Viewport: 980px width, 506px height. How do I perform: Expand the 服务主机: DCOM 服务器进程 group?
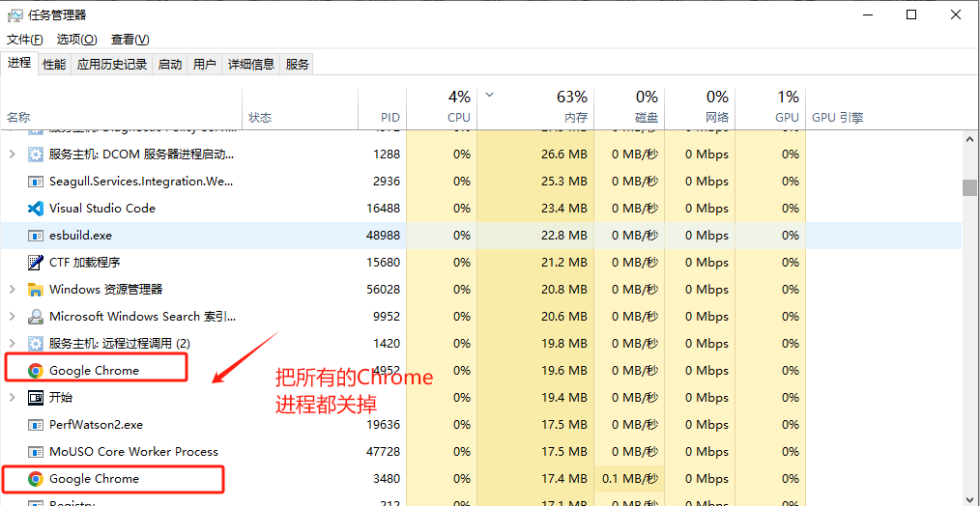[x=12, y=155]
